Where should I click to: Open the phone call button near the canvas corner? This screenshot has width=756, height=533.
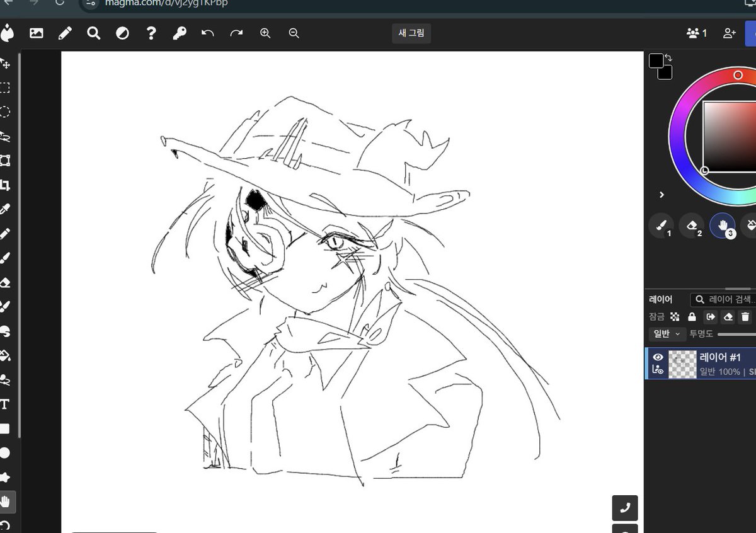coord(625,508)
